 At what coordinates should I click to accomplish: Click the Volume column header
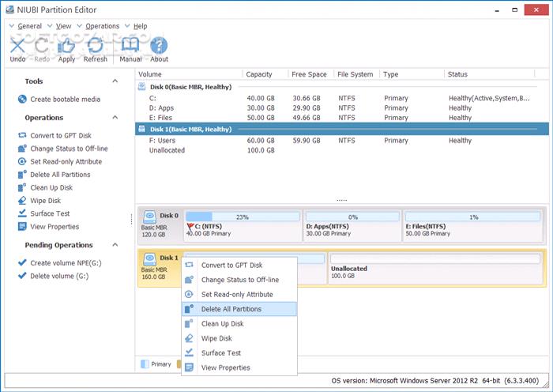tap(150, 74)
